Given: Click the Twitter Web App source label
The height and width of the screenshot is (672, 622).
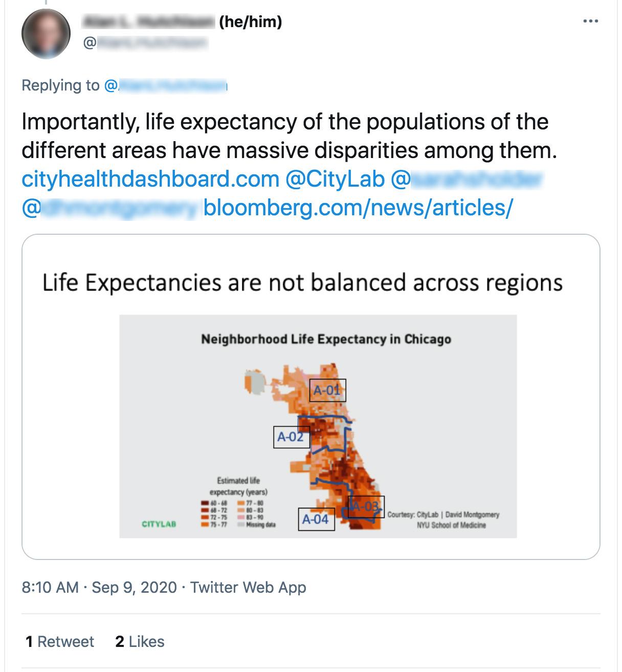Looking at the screenshot, I should point(248,587).
